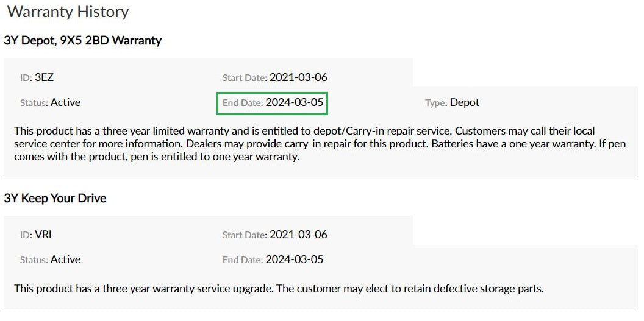The width and height of the screenshot is (644, 321).
Task: Click the ID label beside VRI
Action: [26, 235]
